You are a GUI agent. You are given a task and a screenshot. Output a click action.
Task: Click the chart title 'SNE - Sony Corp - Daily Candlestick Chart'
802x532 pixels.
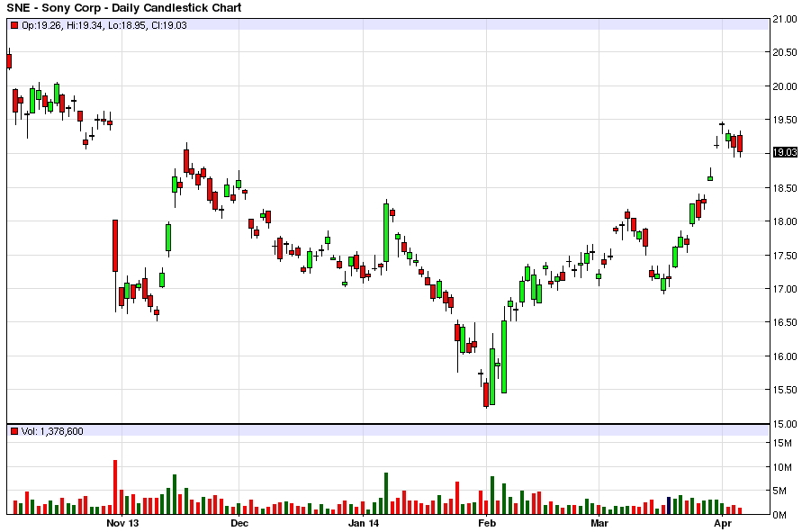[x=124, y=8]
